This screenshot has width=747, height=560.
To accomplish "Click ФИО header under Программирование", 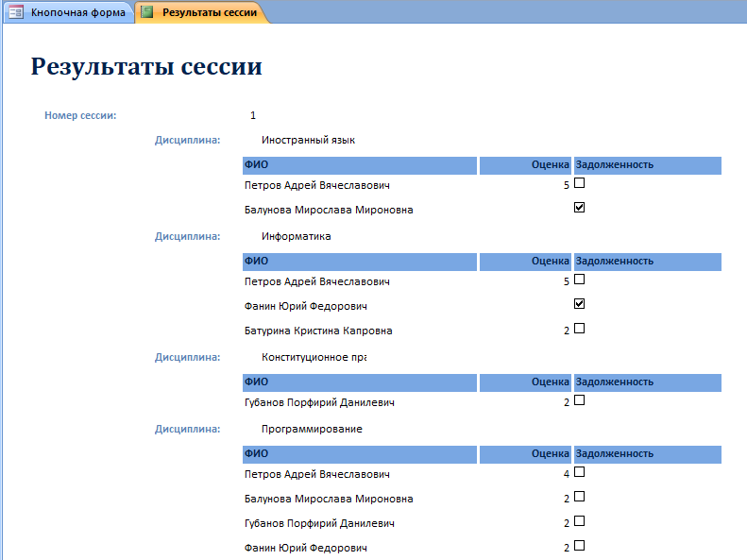I will (360, 454).
